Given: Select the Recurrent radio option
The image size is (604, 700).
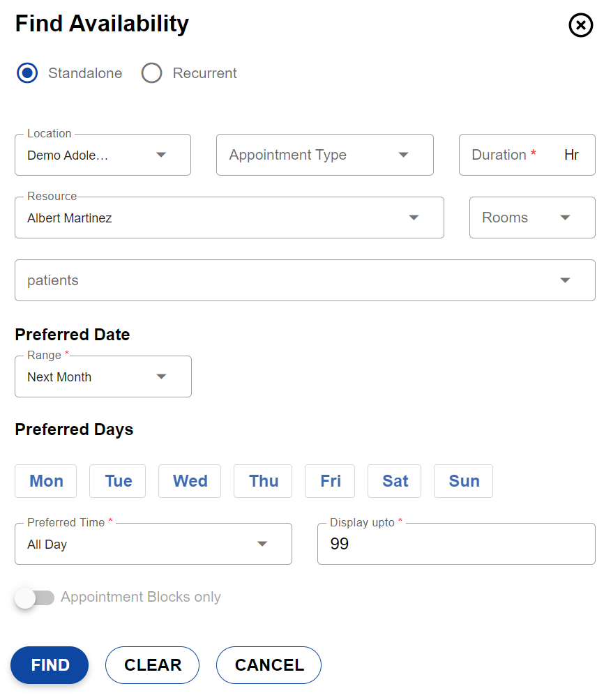Looking at the screenshot, I should click(x=151, y=73).
